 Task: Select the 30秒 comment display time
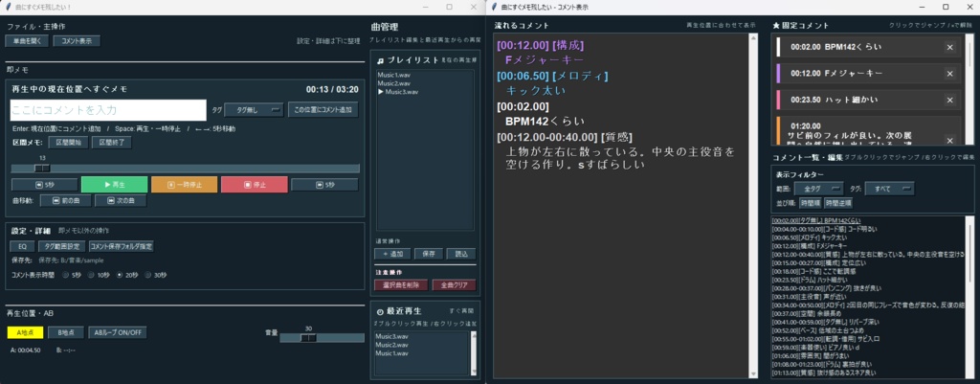156,275
